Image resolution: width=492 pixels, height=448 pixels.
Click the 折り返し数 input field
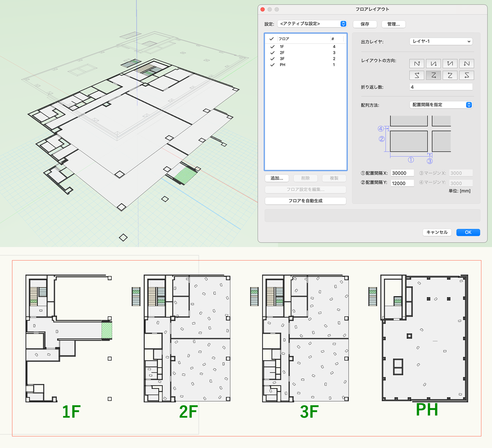441,87
